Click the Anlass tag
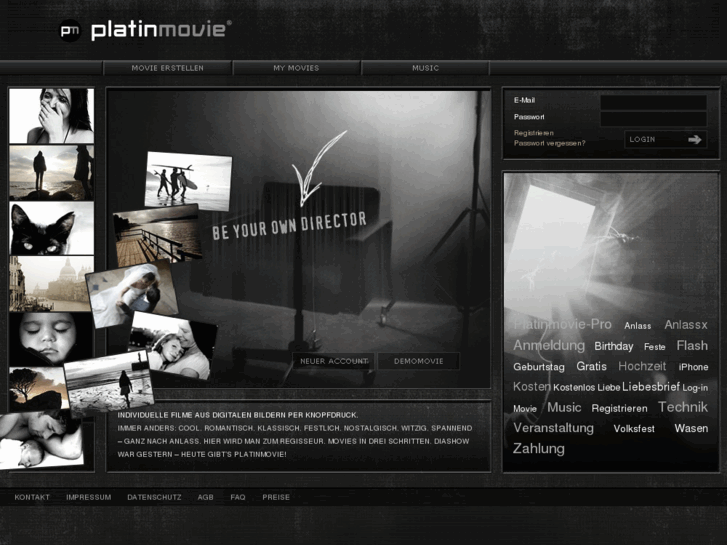The height and width of the screenshot is (545, 727). click(638, 326)
